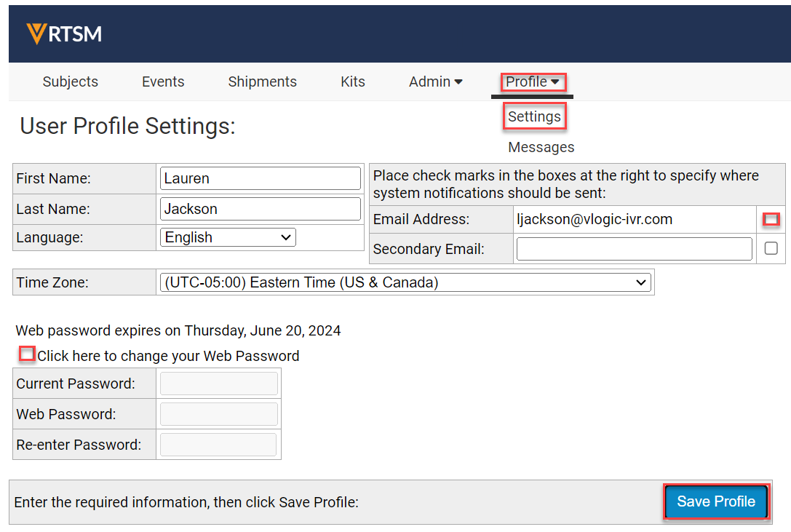Check the Secondary Email notification checkbox
791x532 pixels.
771,249
